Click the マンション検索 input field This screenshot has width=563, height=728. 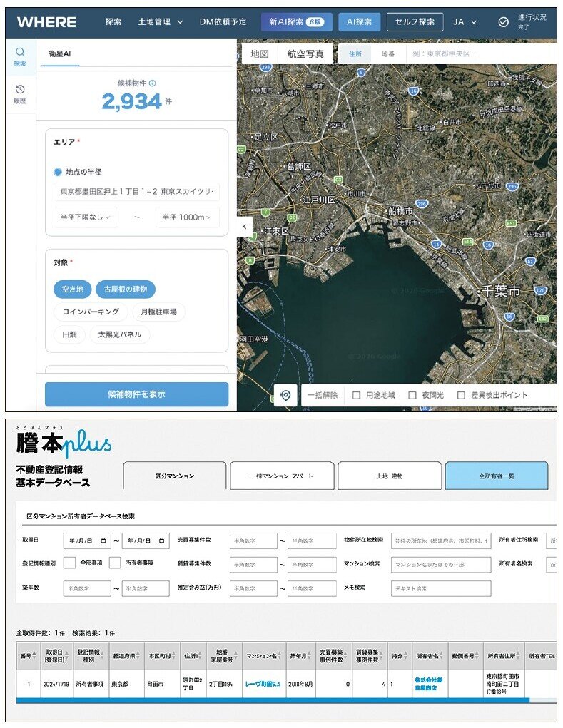(x=440, y=564)
